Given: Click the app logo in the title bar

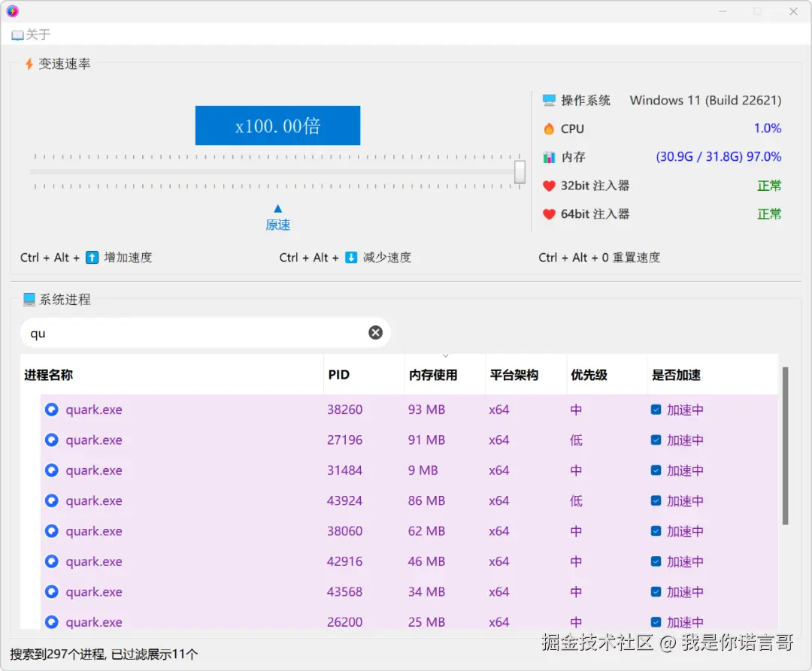Looking at the screenshot, I should tap(13, 11).
